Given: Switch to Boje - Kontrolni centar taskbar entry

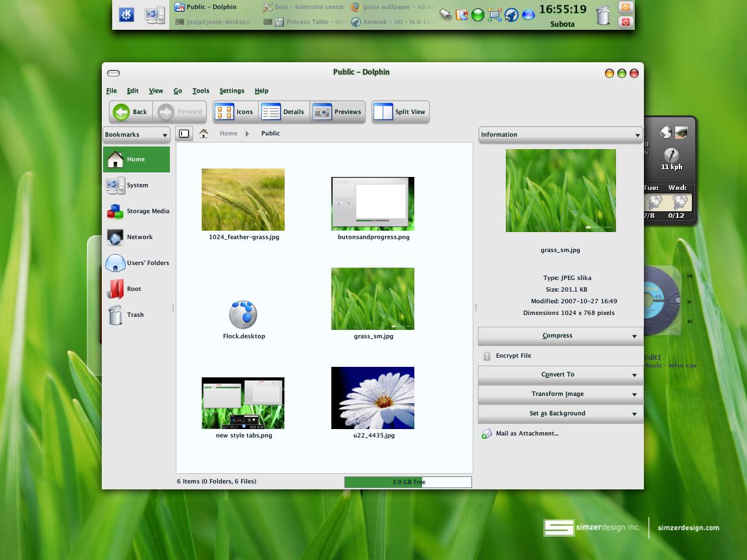Looking at the screenshot, I should pos(303,7).
